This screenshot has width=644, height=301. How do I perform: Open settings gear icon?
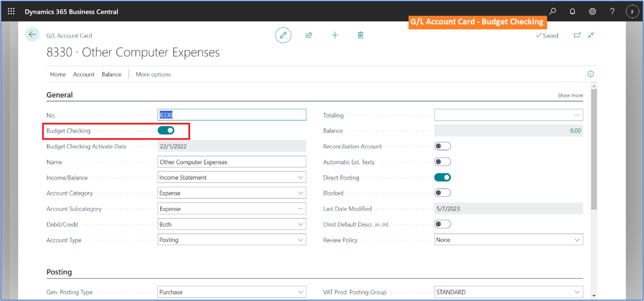592,11
